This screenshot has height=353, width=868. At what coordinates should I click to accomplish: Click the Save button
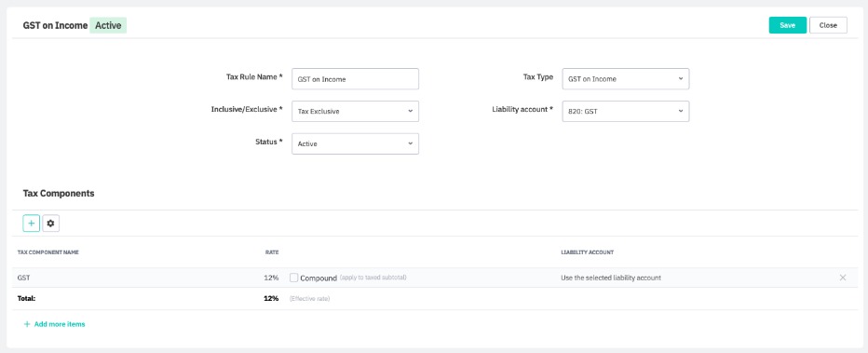(x=787, y=25)
